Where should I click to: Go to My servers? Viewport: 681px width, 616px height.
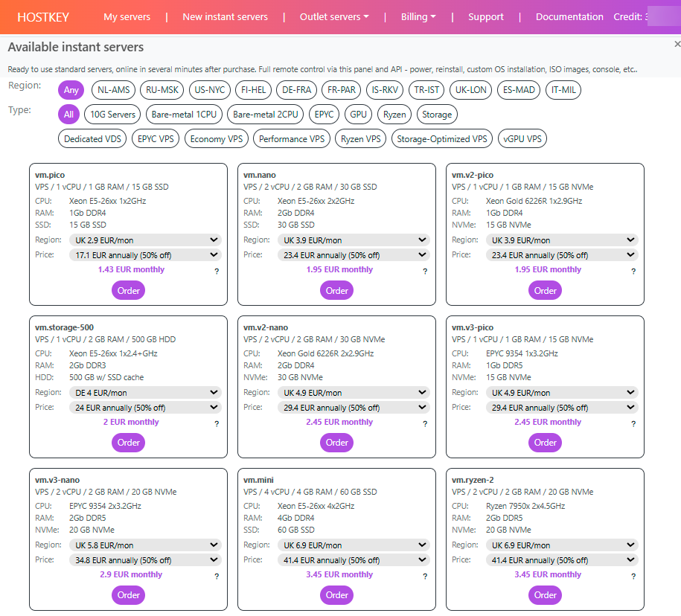click(127, 16)
